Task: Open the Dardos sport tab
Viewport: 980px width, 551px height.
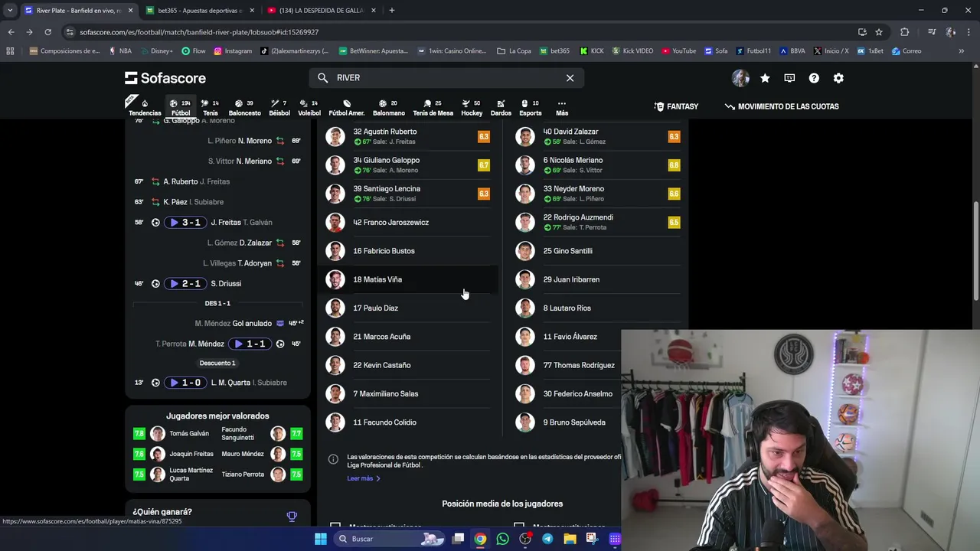Action: click(501, 107)
